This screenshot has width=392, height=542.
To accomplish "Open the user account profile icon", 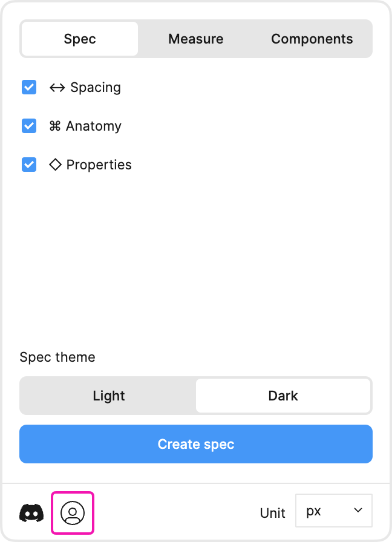I will (x=73, y=512).
